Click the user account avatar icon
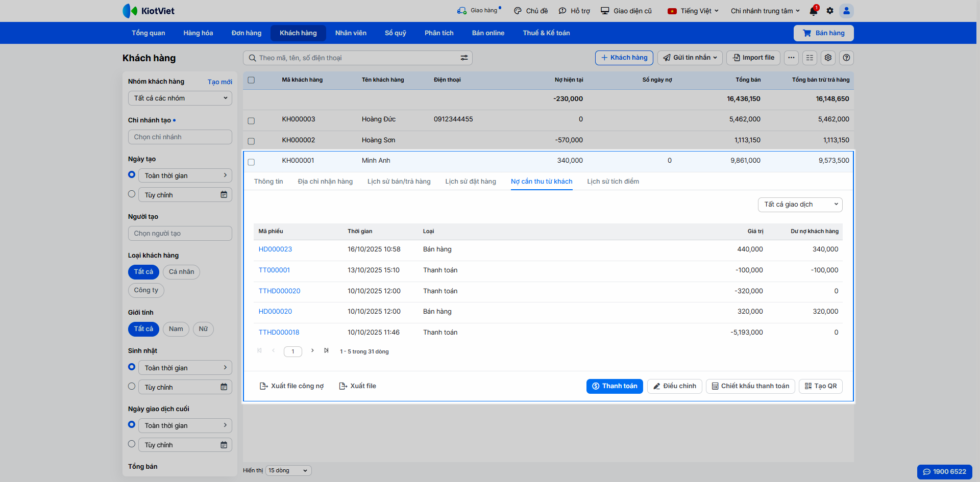The width and height of the screenshot is (980, 482). [846, 11]
